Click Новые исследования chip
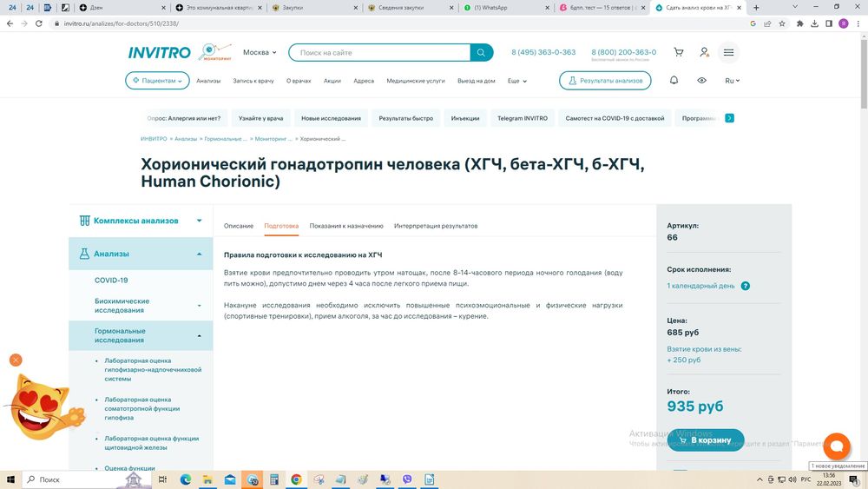Screen dimensions: 868x489 (x=331, y=118)
